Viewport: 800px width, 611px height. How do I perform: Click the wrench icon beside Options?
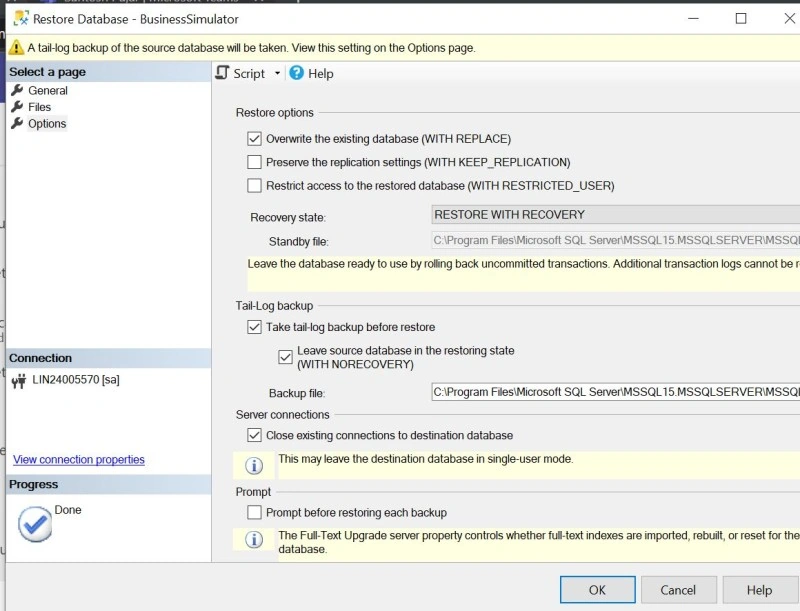point(17,123)
